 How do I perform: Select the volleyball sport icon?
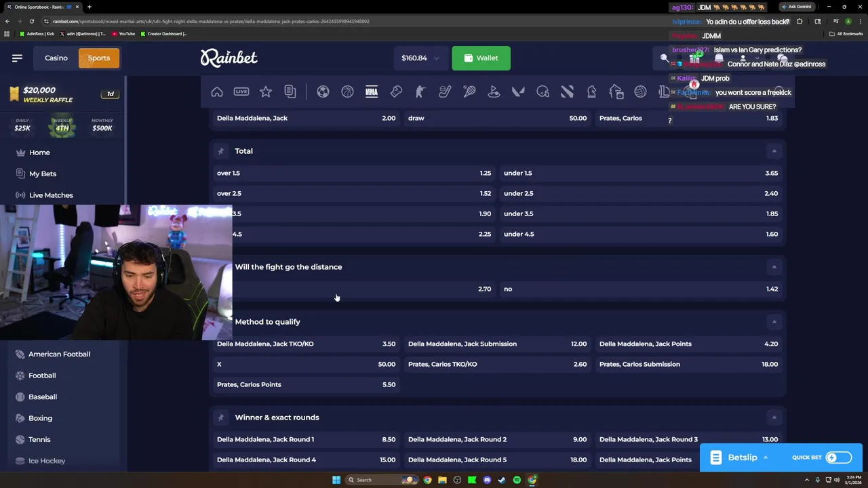click(x=640, y=91)
